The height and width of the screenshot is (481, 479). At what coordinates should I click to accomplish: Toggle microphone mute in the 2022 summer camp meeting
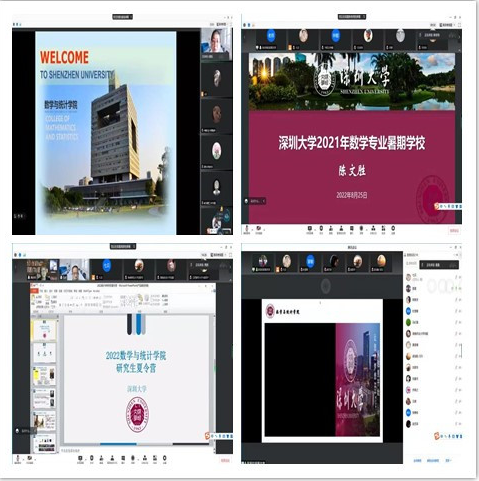tap(18, 459)
